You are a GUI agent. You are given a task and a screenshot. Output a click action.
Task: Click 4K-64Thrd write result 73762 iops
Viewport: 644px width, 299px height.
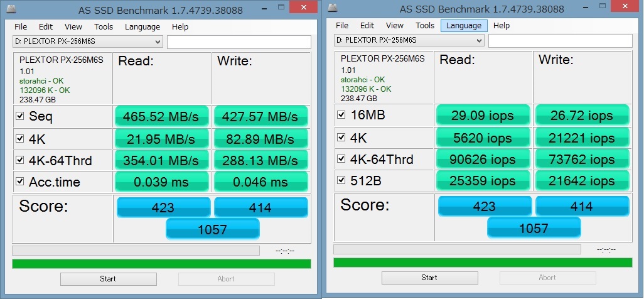click(x=582, y=159)
